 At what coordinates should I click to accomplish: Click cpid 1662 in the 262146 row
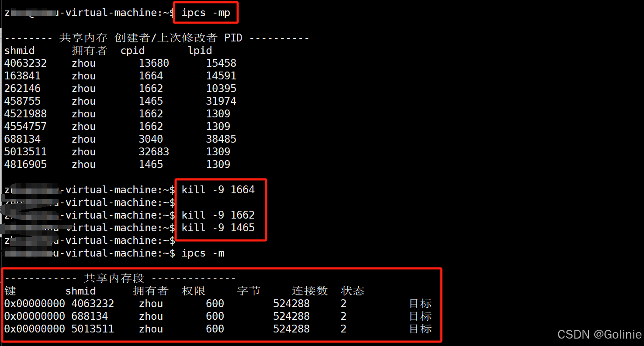(x=151, y=89)
